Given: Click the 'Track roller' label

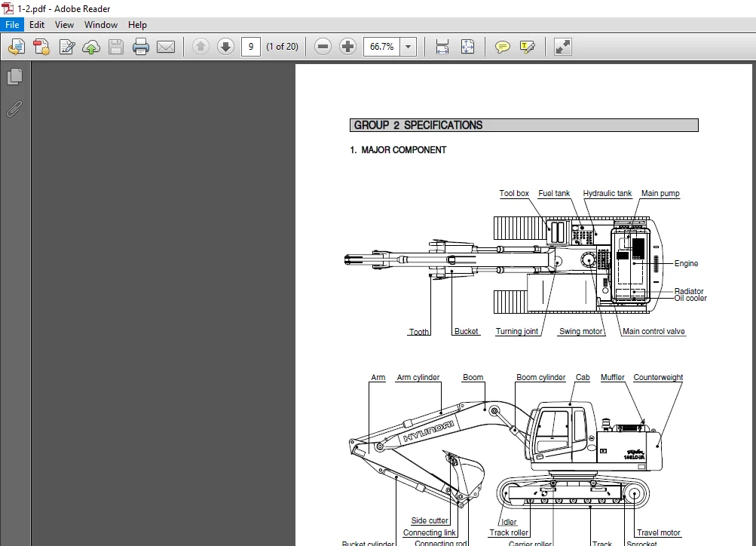Looking at the screenshot, I should pyautogui.click(x=509, y=532).
